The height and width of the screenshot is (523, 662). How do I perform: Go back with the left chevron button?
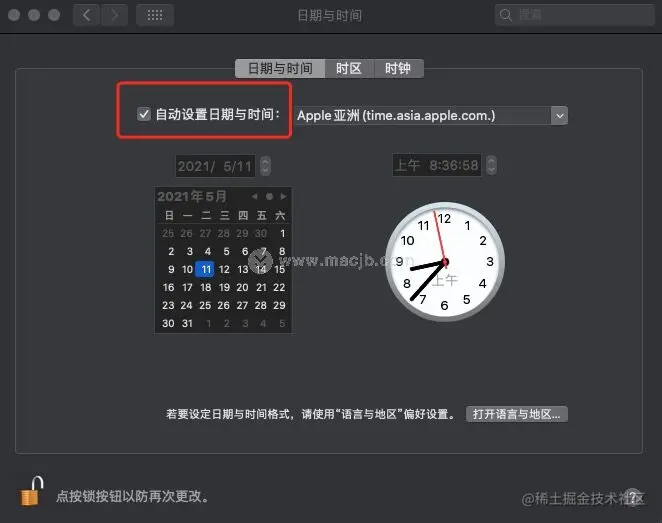(87, 16)
